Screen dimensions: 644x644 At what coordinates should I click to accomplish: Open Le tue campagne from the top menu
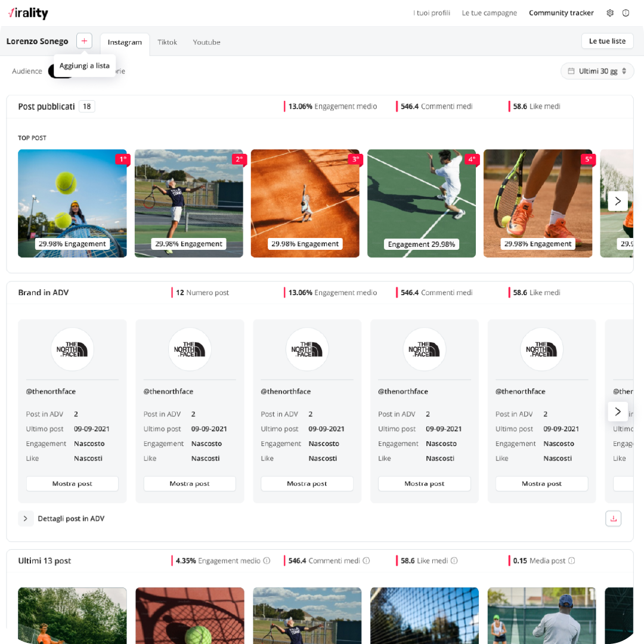489,13
